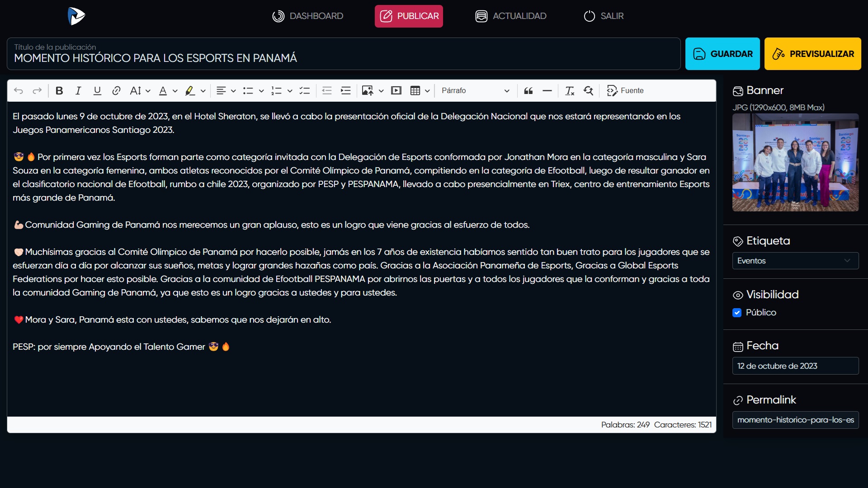
Task: Insert a bulleted list
Action: 248,91
